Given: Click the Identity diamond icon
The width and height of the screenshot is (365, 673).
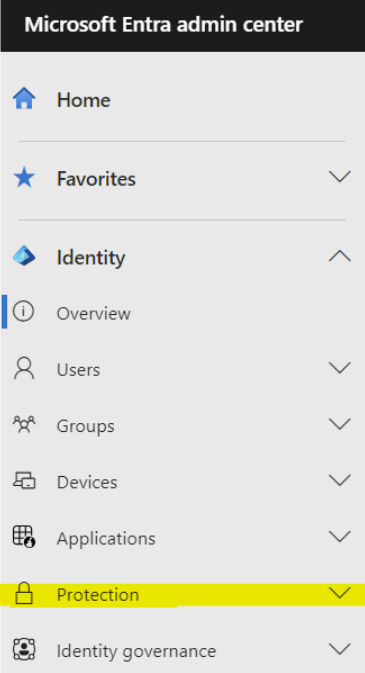Looking at the screenshot, I should 24,257.
